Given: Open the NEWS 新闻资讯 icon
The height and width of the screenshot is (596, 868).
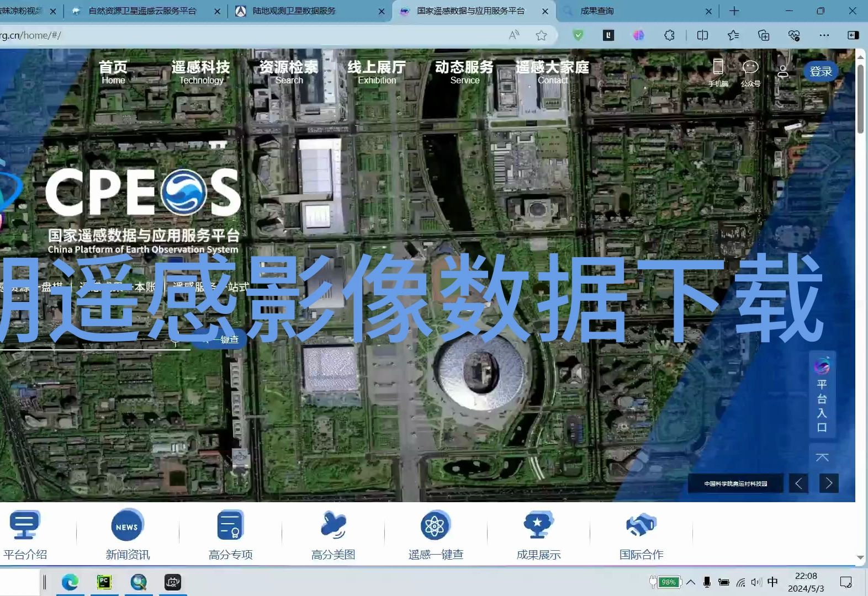Looking at the screenshot, I should pyautogui.click(x=128, y=525).
